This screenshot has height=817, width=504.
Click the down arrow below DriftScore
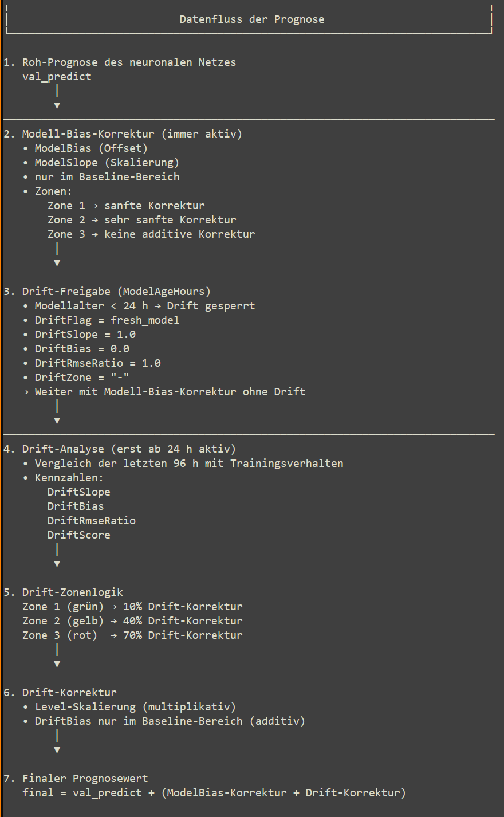coord(57,564)
